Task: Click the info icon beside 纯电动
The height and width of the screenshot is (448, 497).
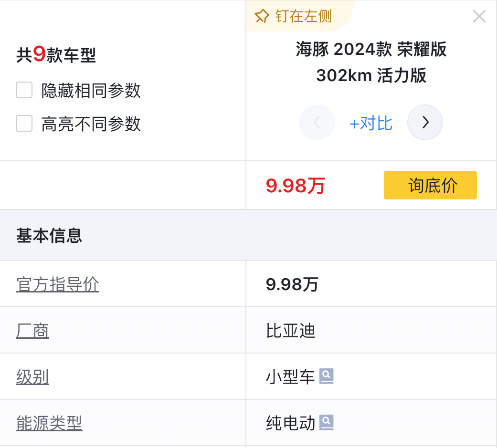Action: [x=327, y=423]
